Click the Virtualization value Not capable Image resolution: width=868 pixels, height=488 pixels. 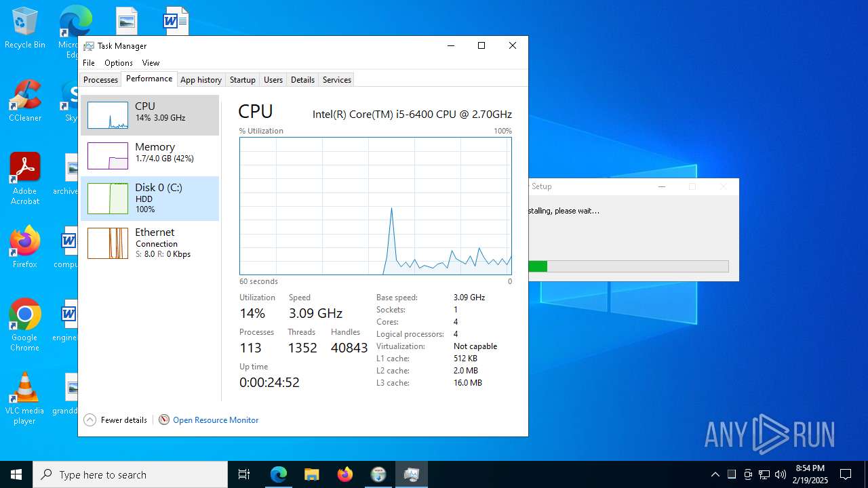click(475, 346)
